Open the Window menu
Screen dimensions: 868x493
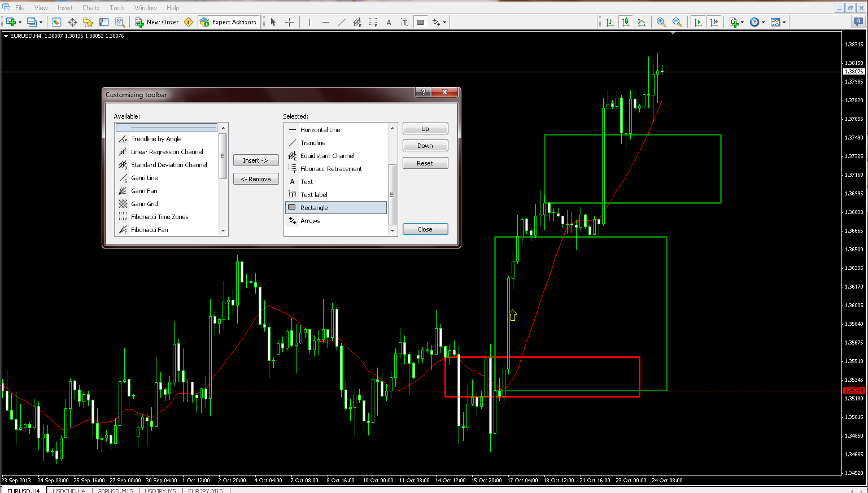click(146, 8)
